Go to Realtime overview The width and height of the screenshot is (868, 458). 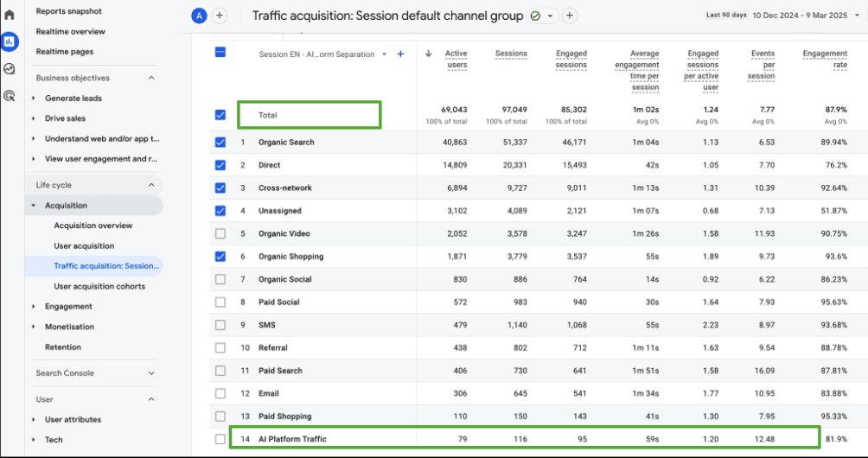(x=71, y=32)
